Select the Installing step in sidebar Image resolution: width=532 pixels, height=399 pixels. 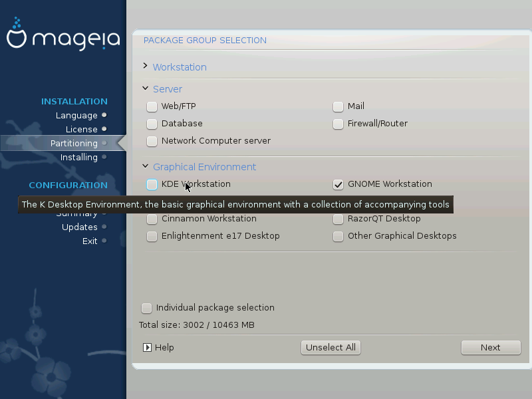tap(78, 157)
